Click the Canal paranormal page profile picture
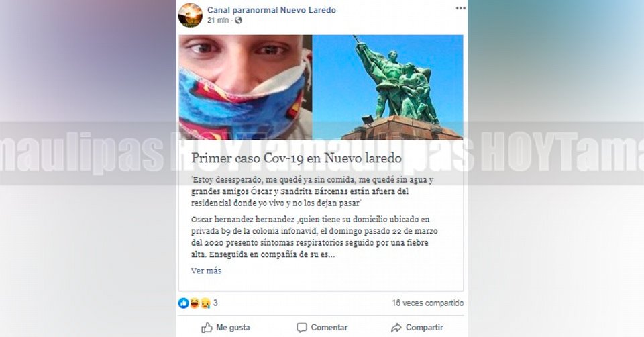This screenshot has width=644, height=337. coord(190,15)
